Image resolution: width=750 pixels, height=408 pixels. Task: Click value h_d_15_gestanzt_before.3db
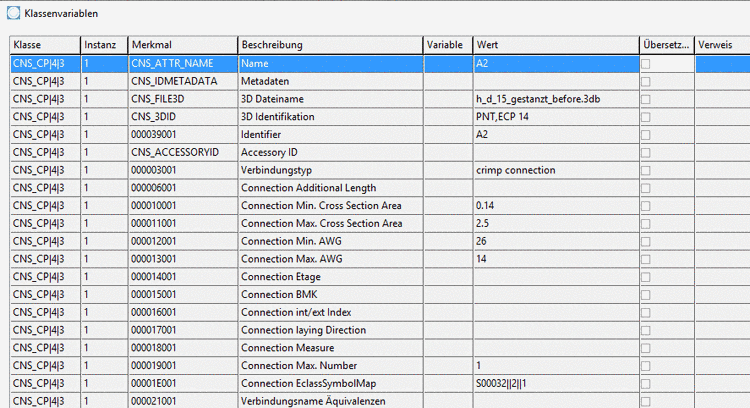click(x=556, y=99)
